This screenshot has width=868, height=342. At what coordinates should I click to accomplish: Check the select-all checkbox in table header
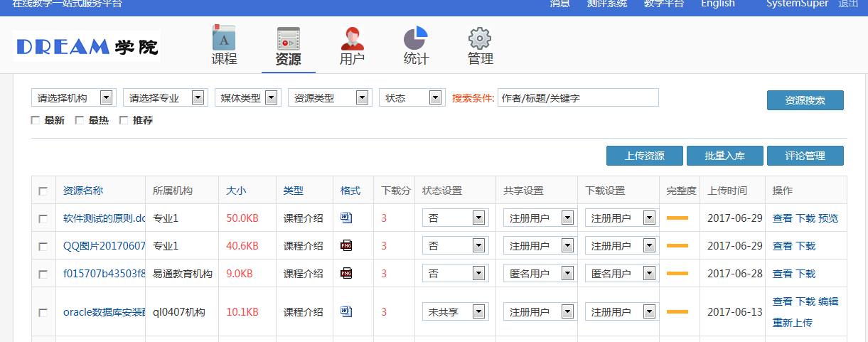click(43, 191)
